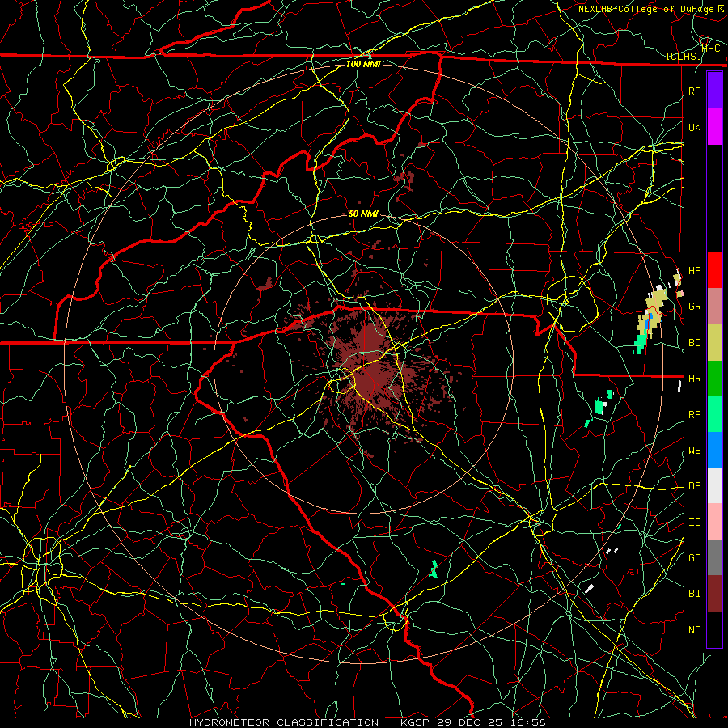The image size is (728, 728).
Task: Click the DS white legend swatch
Action: pyautogui.click(x=714, y=485)
